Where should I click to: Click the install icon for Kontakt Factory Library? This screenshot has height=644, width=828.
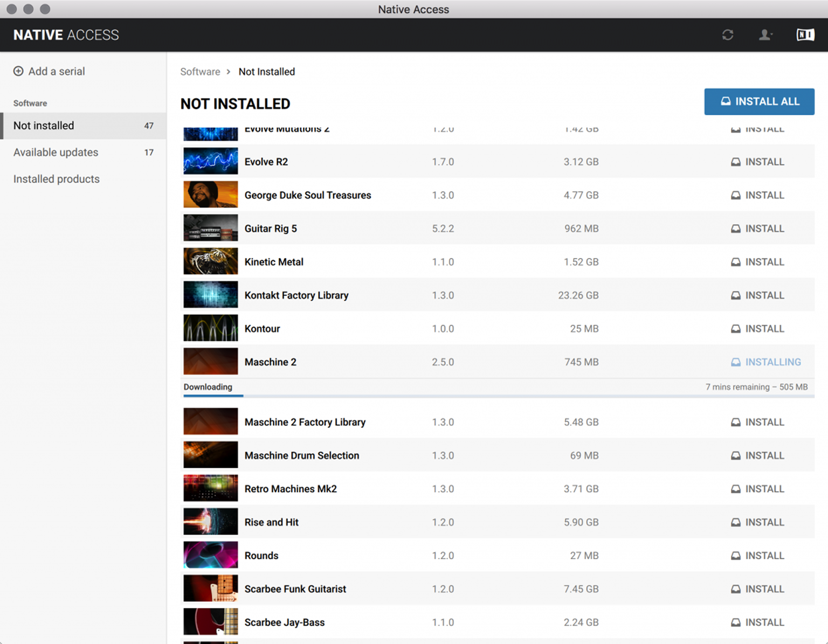(736, 295)
